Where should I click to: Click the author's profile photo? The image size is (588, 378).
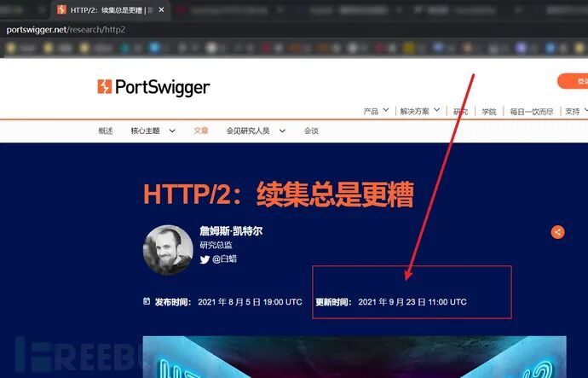tap(168, 250)
